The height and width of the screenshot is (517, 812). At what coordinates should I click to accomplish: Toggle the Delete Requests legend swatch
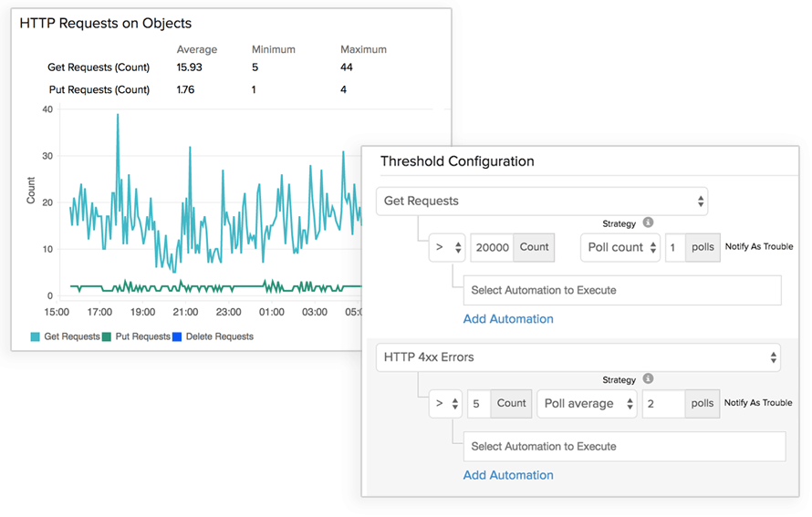177,336
